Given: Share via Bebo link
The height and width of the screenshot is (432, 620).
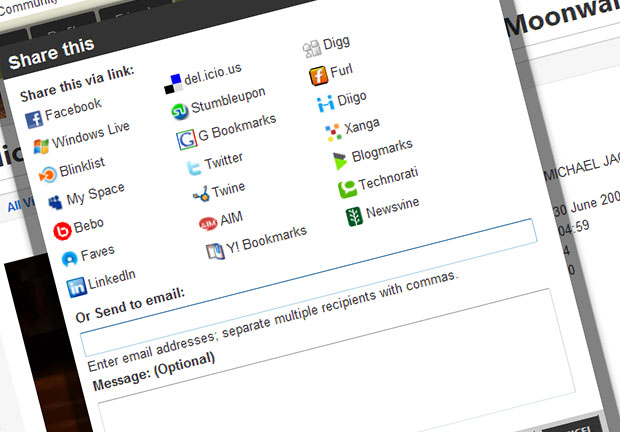Looking at the screenshot, I should tap(89, 226).
